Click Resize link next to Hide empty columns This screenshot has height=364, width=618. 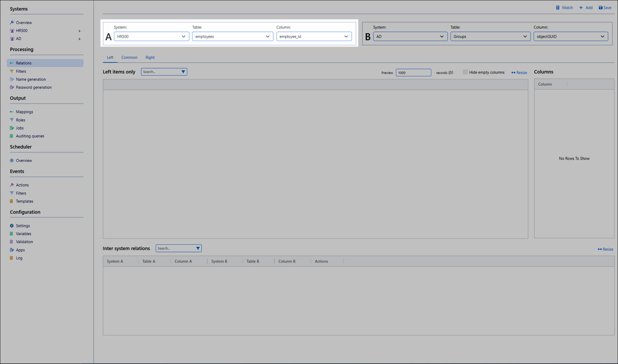coord(519,73)
